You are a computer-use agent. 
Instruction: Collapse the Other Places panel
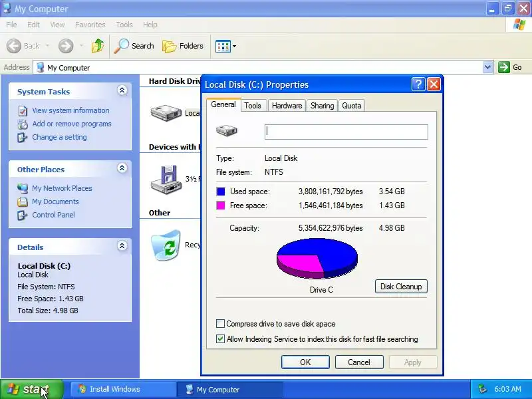click(122, 168)
